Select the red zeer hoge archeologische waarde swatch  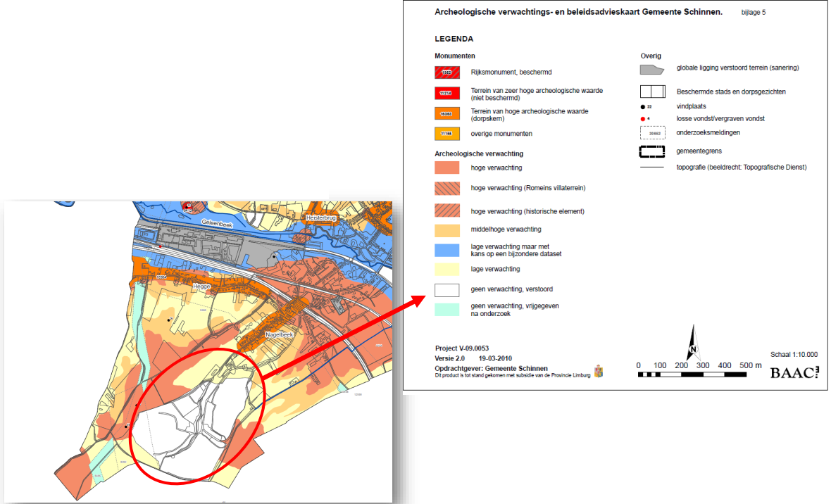coord(447,94)
